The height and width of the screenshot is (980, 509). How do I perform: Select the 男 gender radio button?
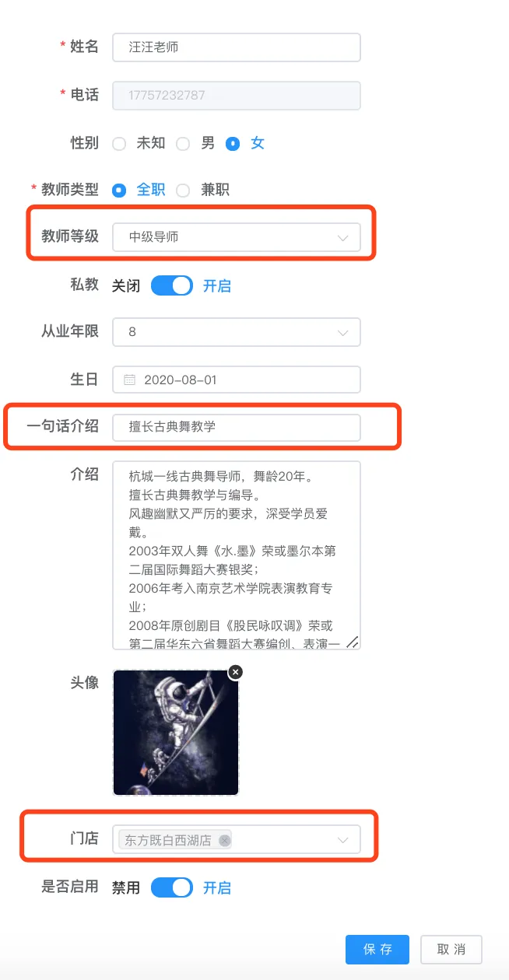pos(183,143)
